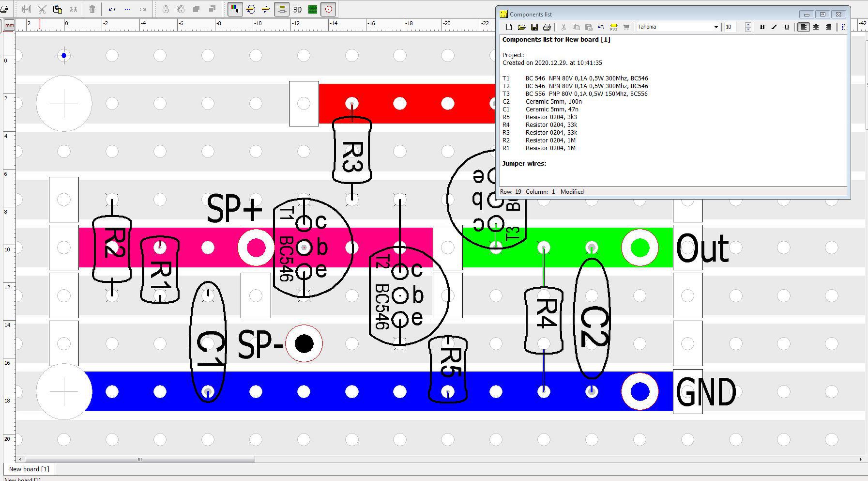Viewport: 868px width, 481px height.
Task: Click the mirror tool in the main toolbar
Action: pos(27,9)
